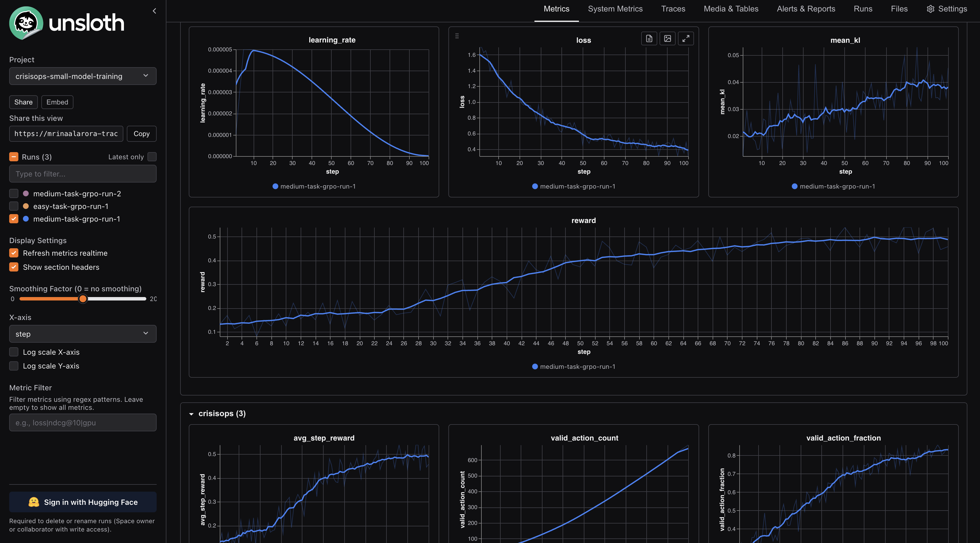Open the Files tab
980x543 pixels.
pos(899,9)
